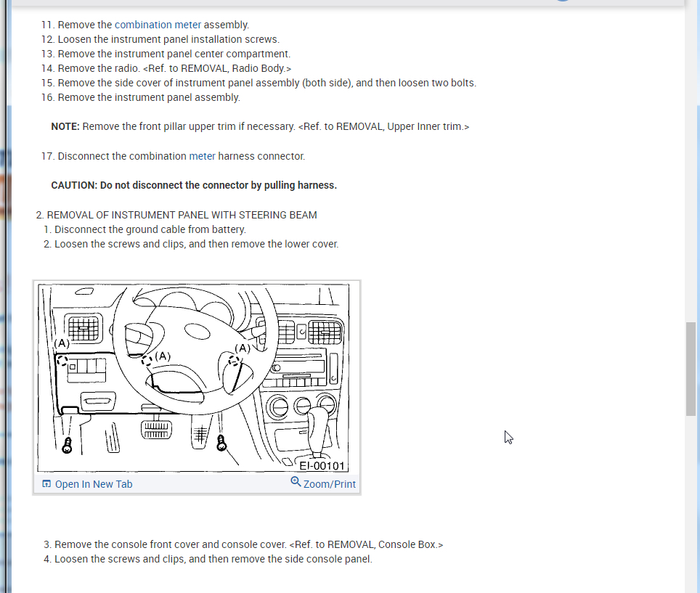Select step 3 console front cover text
This screenshot has height=593, width=700.
click(243, 545)
